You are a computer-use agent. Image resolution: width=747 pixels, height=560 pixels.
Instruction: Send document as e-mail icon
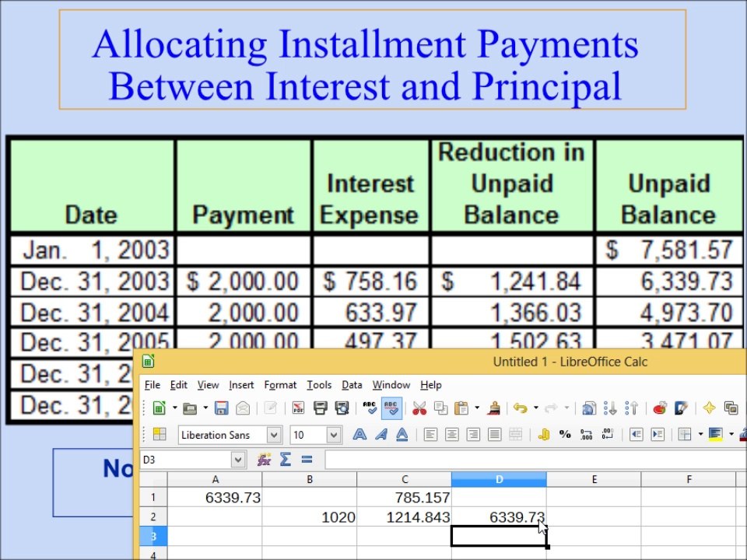(243, 408)
